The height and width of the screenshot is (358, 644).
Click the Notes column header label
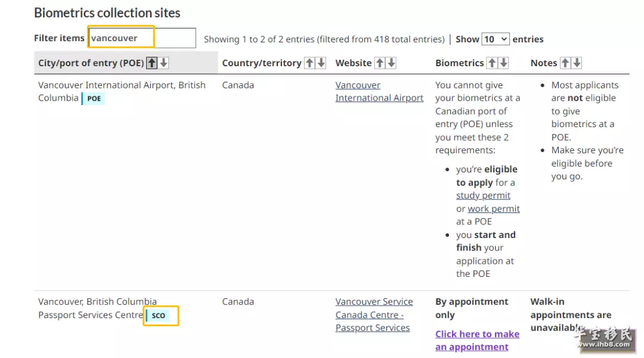click(544, 63)
